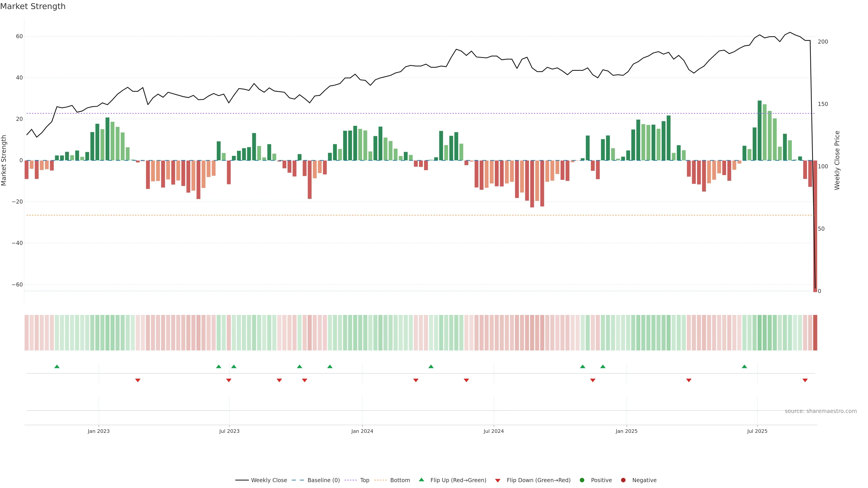Click the first green flip-up marker on timeline
Image resolution: width=868 pixels, height=488 pixels.
[x=57, y=366]
